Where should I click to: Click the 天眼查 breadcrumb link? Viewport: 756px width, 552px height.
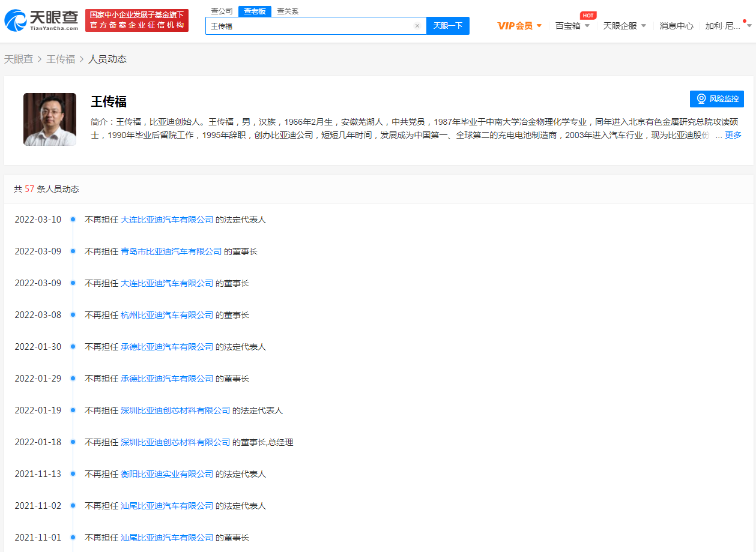[19, 59]
